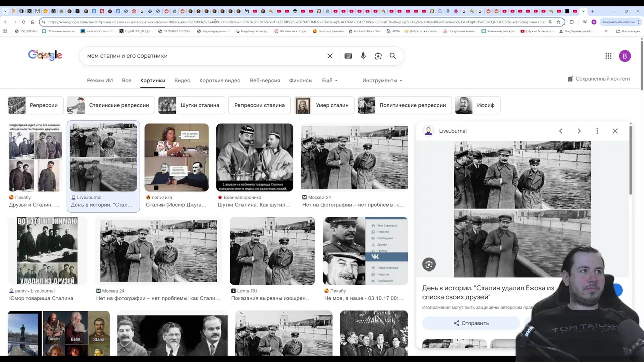Reload the page
644x362 pixels.
24,22
